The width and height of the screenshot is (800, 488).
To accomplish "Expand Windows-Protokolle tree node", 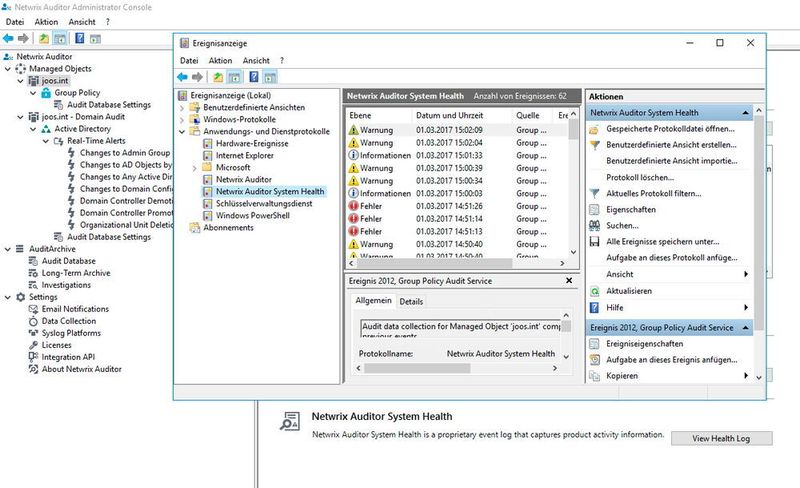I will point(182,119).
